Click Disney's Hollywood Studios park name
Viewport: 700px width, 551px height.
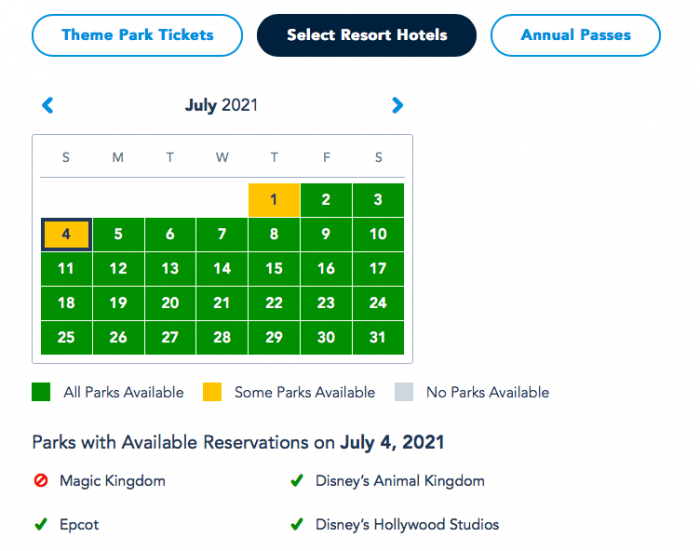(407, 524)
